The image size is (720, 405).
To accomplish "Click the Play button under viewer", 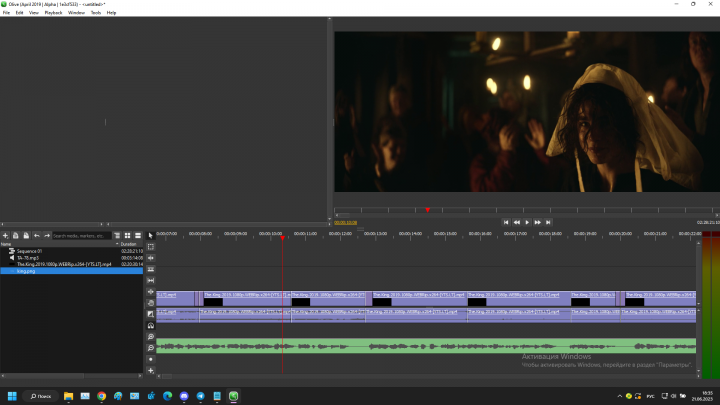I will pyautogui.click(x=527, y=222).
